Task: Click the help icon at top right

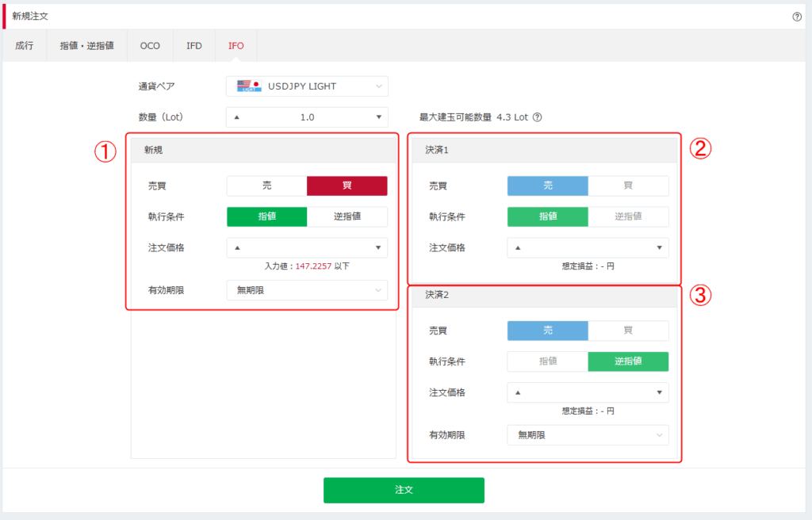Action: point(797,17)
